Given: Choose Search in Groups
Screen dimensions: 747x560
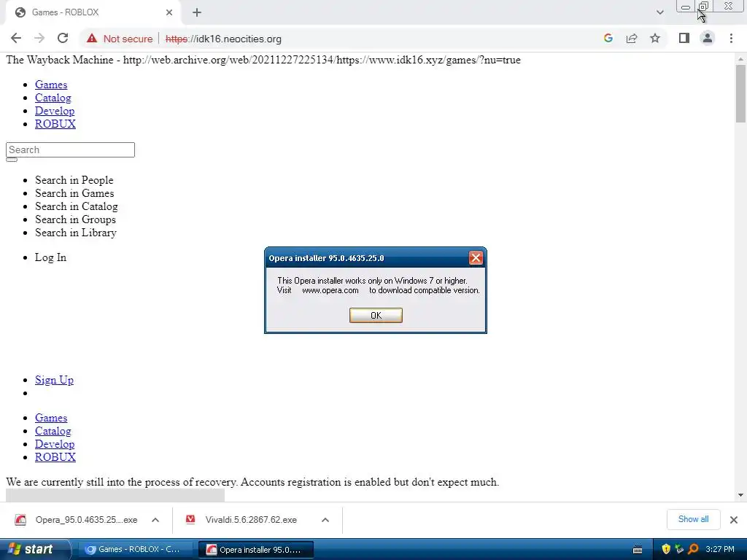Looking at the screenshot, I should (x=75, y=219).
